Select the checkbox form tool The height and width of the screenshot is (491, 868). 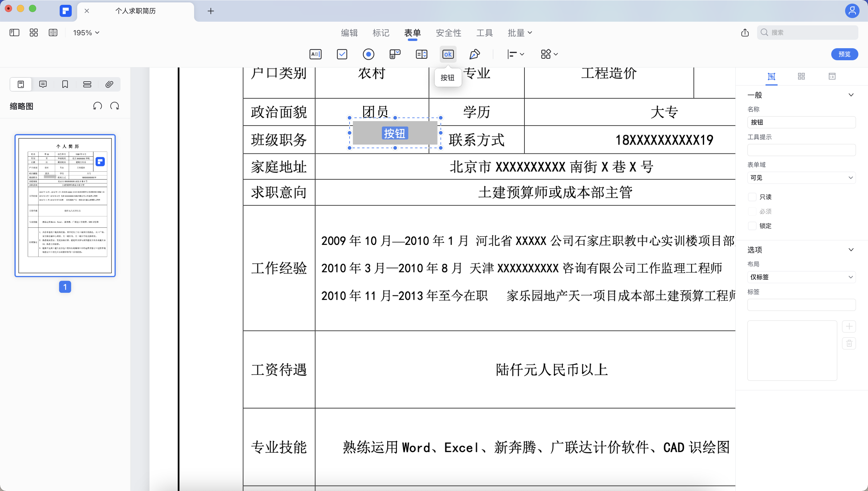342,54
